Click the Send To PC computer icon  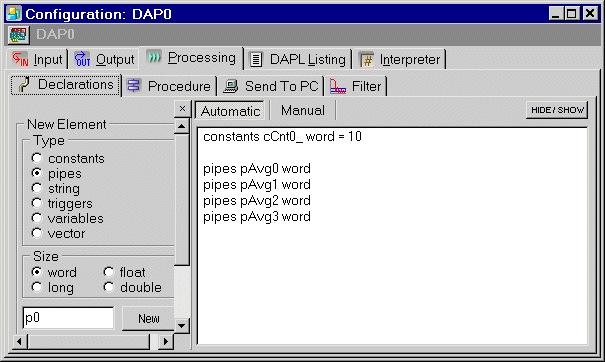(x=231, y=86)
